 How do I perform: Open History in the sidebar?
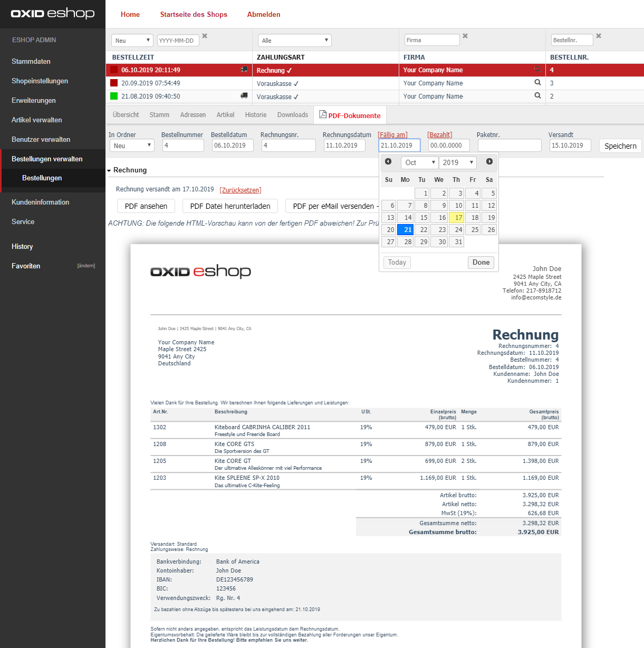tap(22, 246)
